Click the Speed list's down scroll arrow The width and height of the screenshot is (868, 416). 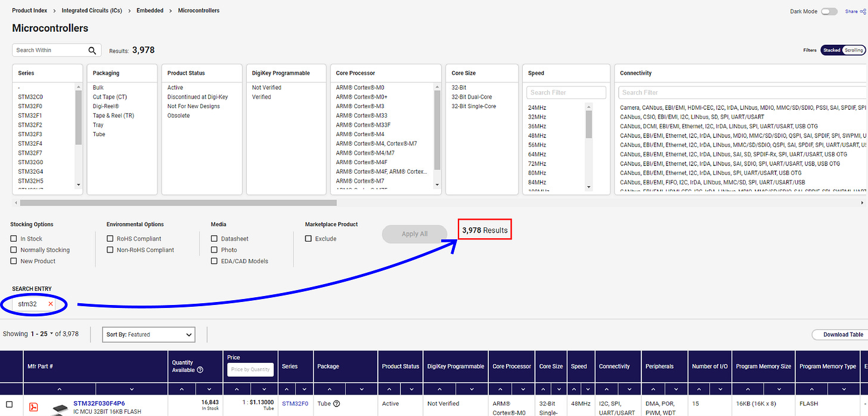pyautogui.click(x=589, y=187)
